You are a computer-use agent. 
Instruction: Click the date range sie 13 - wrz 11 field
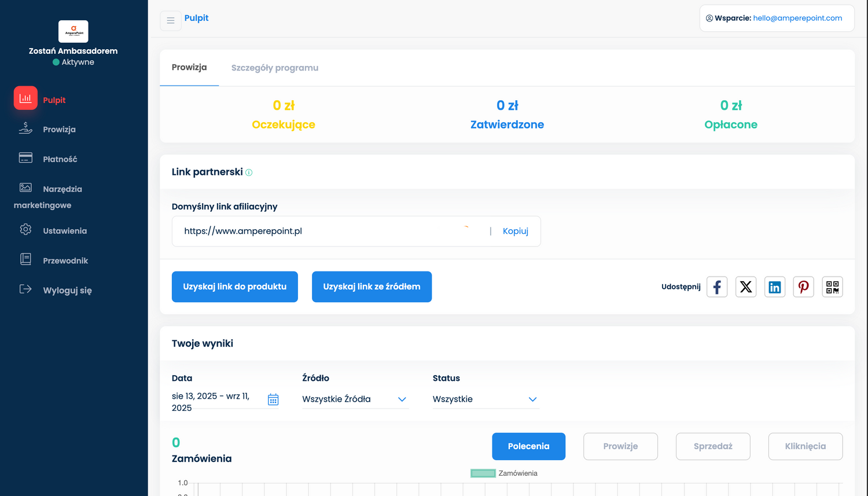(226, 402)
